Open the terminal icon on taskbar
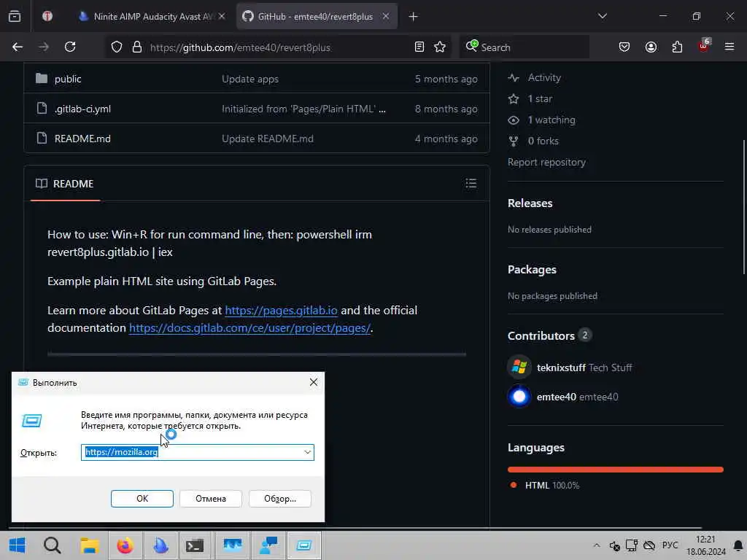The width and height of the screenshot is (747, 560). coord(195,545)
